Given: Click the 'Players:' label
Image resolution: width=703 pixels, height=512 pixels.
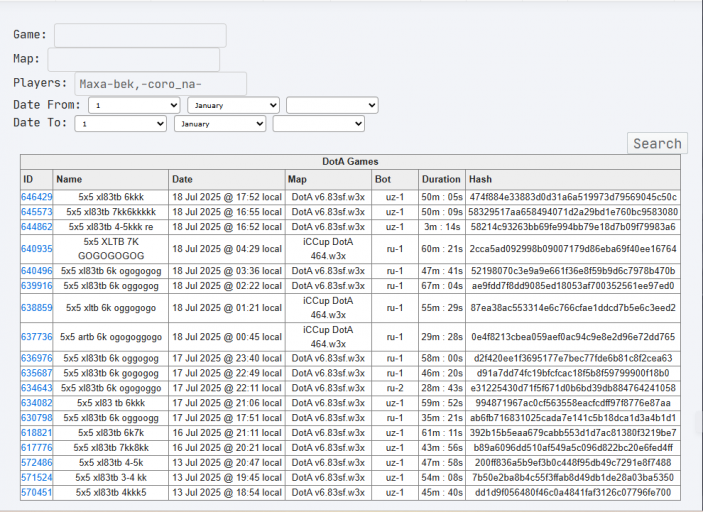Looking at the screenshot, I should pos(40,83).
